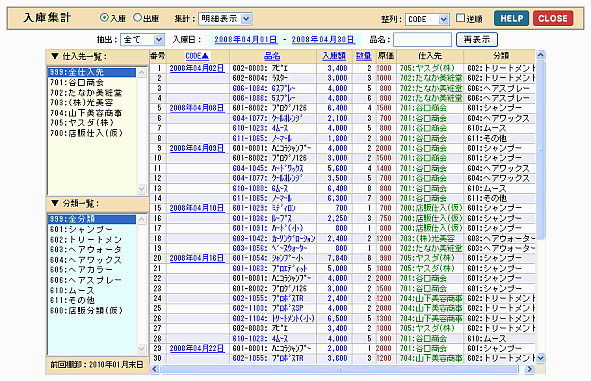Click the 品名 search input field

tap(422, 39)
